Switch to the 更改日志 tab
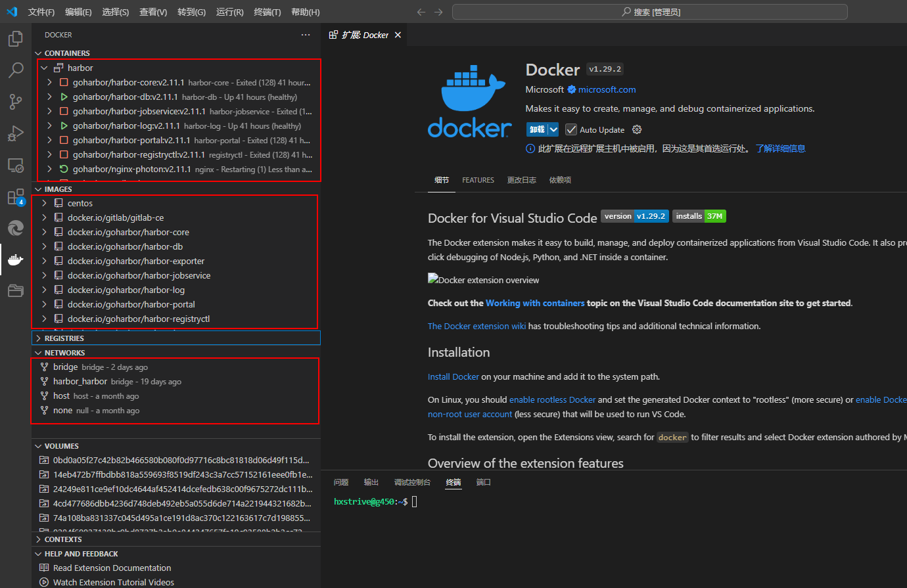907x588 pixels. (x=522, y=180)
